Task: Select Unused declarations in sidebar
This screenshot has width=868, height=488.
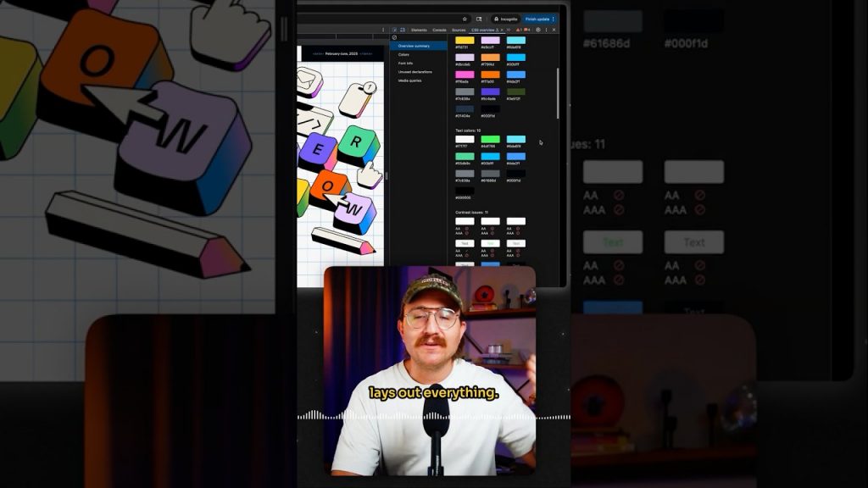Action: click(x=415, y=72)
